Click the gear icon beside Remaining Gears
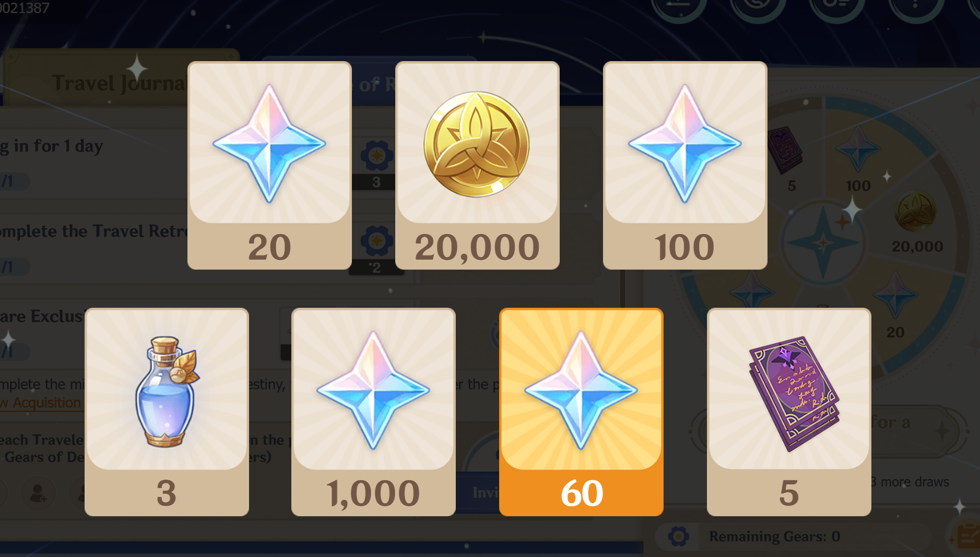Viewport: 980px width, 557px height. (x=678, y=536)
